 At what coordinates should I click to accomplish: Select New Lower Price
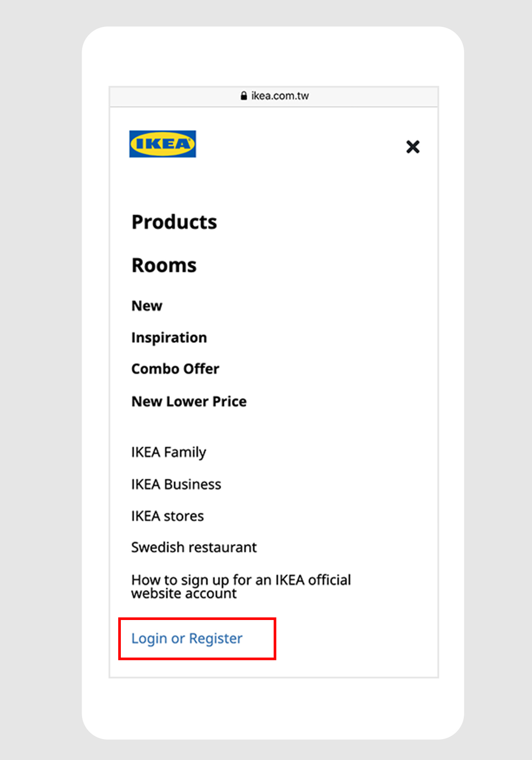tap(189, 401)
